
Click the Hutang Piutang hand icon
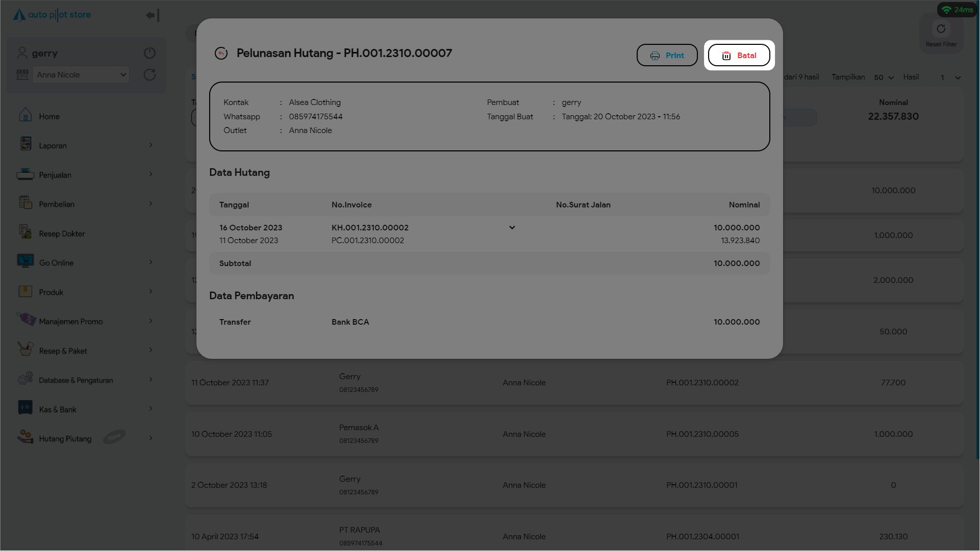point(25,437)
